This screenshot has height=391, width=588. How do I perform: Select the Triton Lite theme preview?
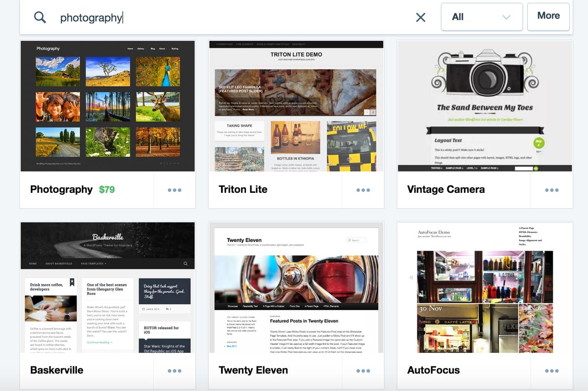(296, 106)
